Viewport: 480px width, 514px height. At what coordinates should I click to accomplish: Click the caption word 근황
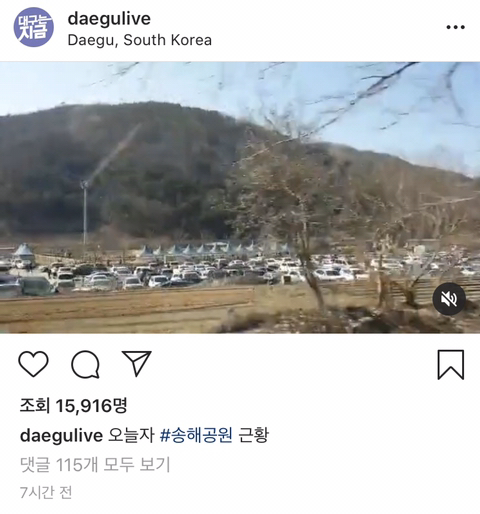(x=253, y=435)
